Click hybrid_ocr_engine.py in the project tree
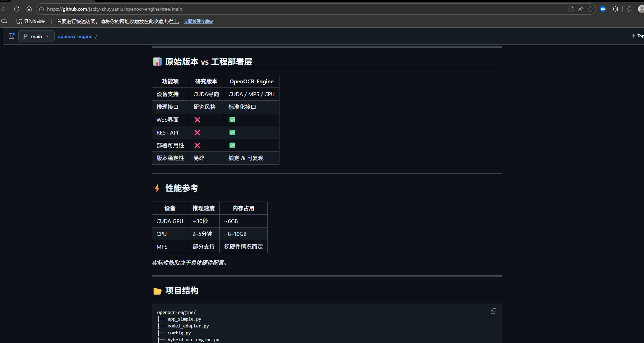 tap(193, 340)
